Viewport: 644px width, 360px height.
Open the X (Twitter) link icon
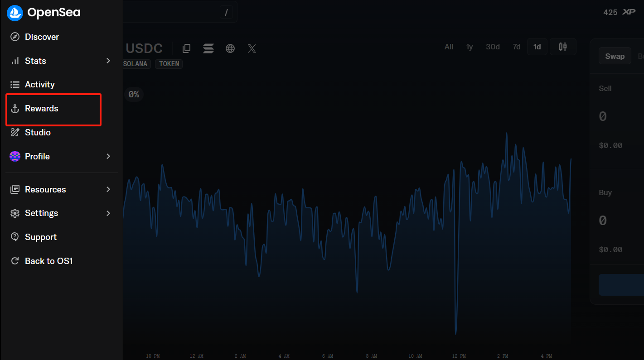(x=252, y=48)
